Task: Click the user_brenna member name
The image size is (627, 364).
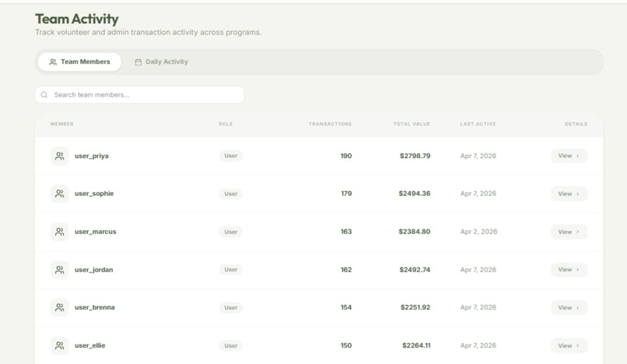Action: point(94,307)
